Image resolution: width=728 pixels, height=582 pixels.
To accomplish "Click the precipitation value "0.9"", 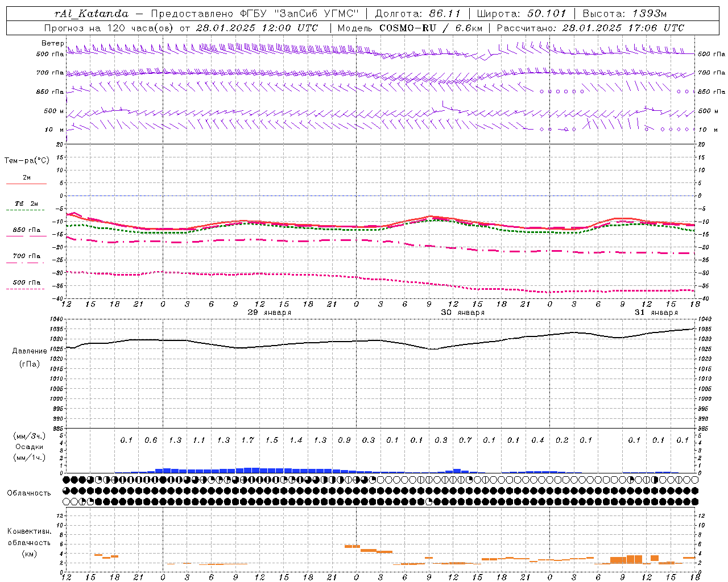I will pos(344,440).
